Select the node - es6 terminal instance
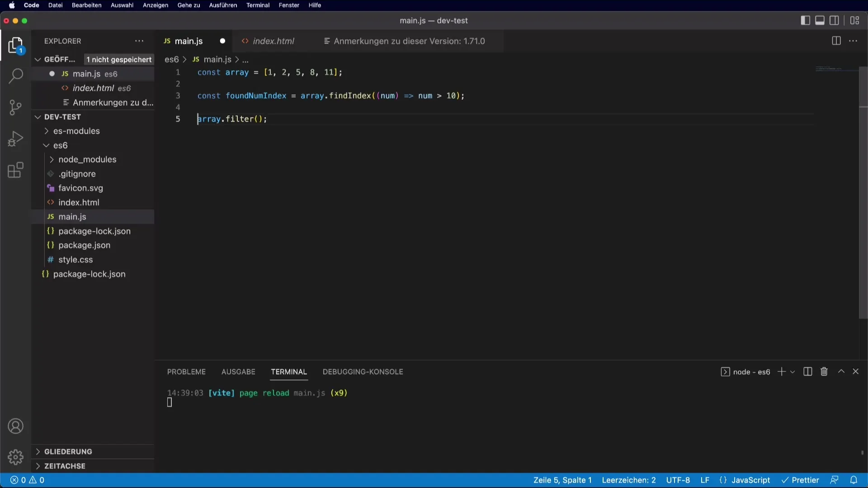The width and height of the screenshot is (868, 488). click(x=745, y=372)
